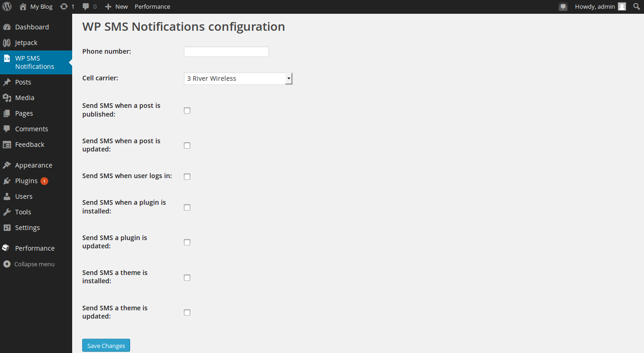Viewport: 644px width, 353px height.
Task: Open the New content menu
Action: (x=117, y=6)
